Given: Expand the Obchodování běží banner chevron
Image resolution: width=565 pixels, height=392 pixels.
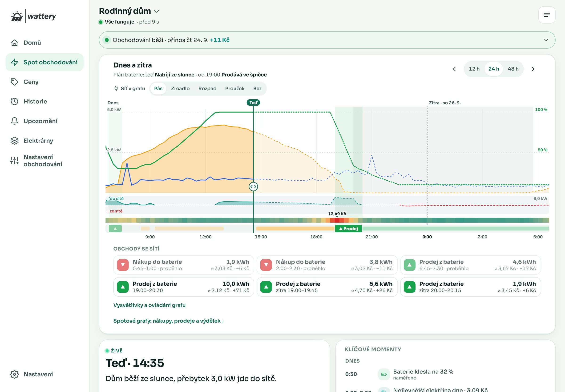Looking at the screenshot, I should point(546,40).
